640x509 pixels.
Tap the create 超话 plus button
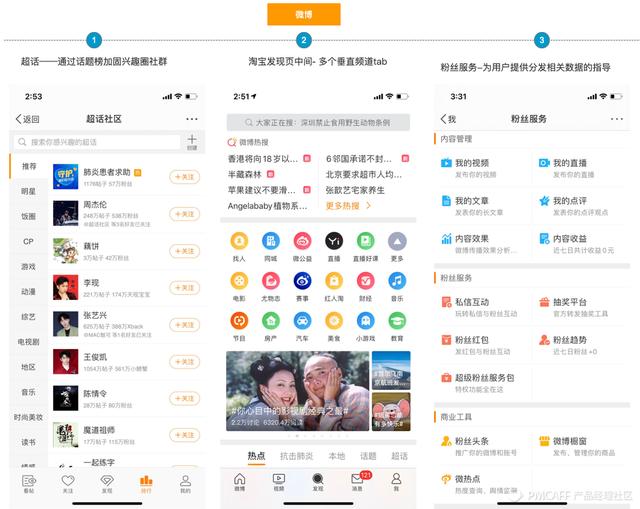[192, 142]
